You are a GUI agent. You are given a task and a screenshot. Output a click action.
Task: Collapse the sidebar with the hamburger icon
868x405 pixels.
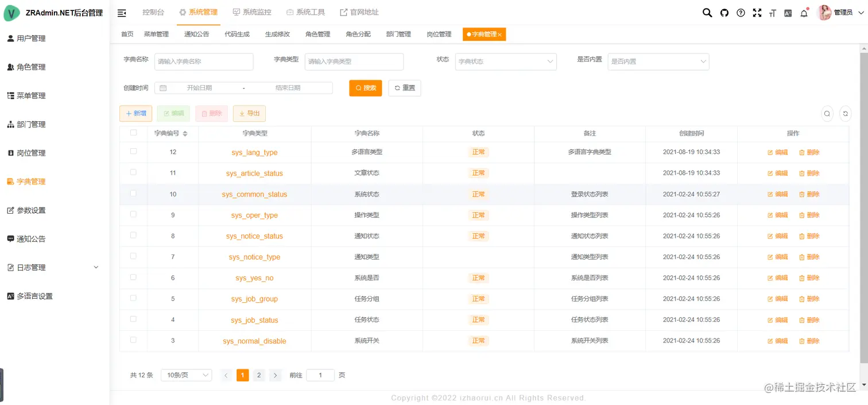(122, 13)
